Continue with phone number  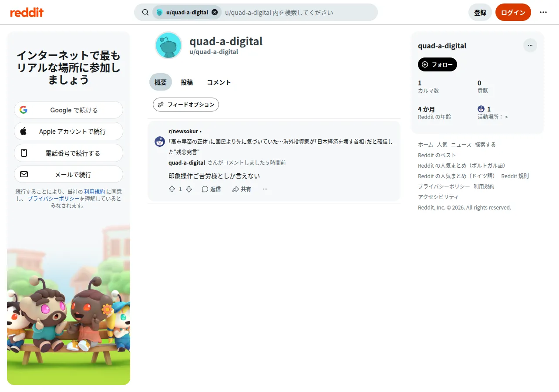68,153
